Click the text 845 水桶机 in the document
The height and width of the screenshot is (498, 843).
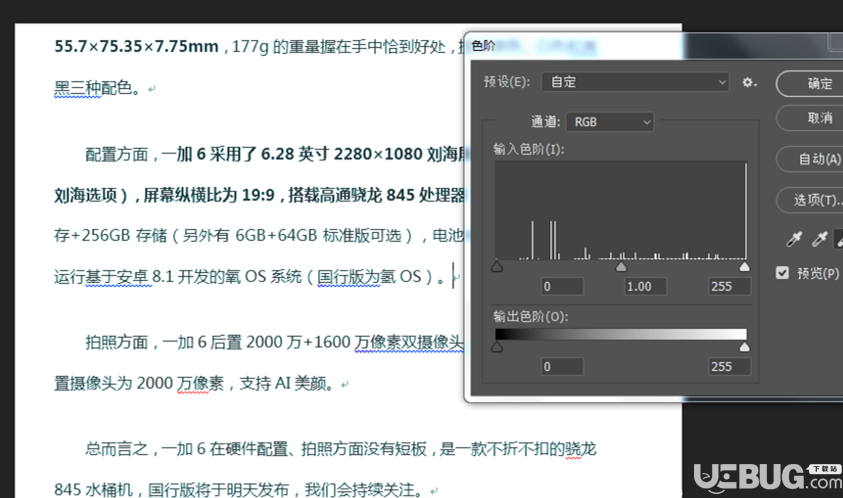[93, 490]
